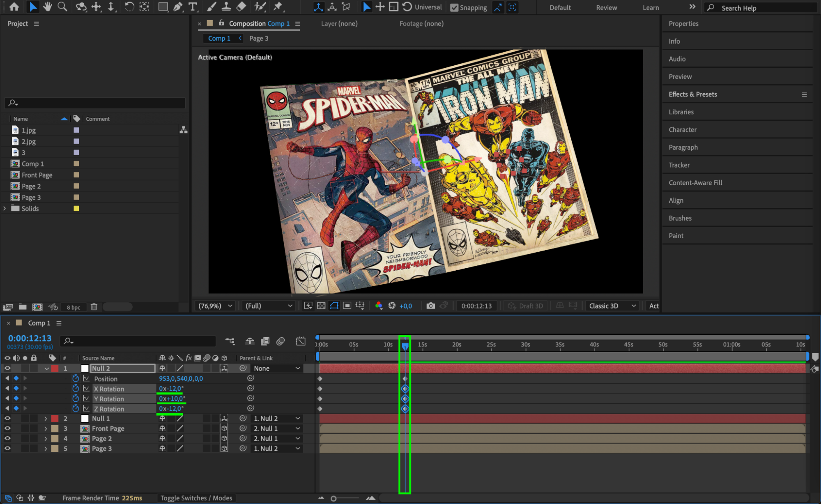Toggle the Snapping checkbox
This screenshot has width=821, height=504.
pos(454,7)
